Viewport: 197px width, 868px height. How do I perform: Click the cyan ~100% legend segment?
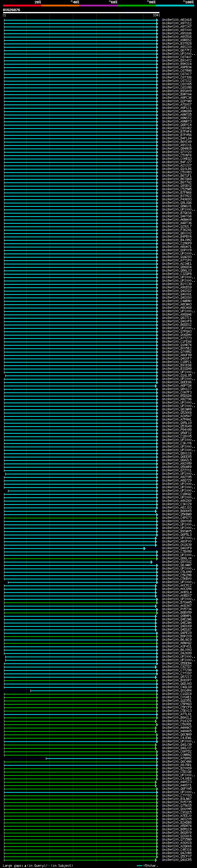[175, 6]
